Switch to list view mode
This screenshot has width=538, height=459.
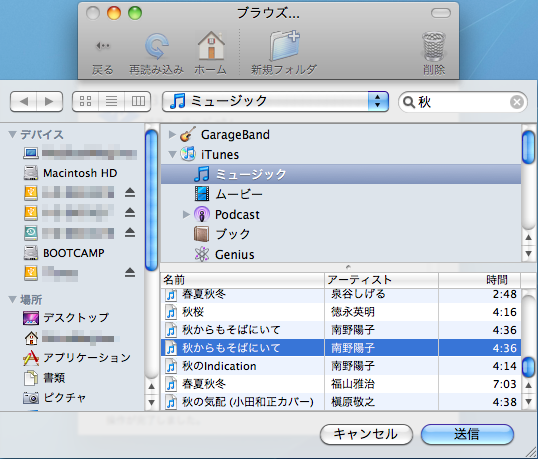pyautogui.click(x=112, y=101)
